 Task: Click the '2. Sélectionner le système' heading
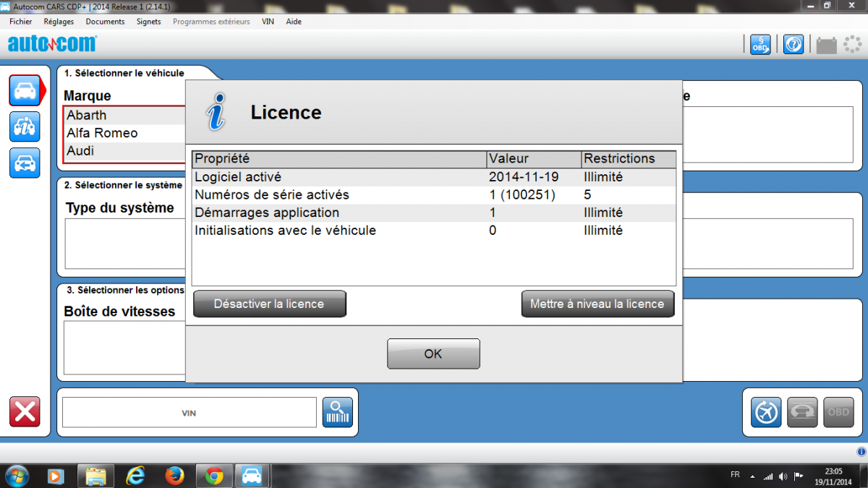point(124,185)
